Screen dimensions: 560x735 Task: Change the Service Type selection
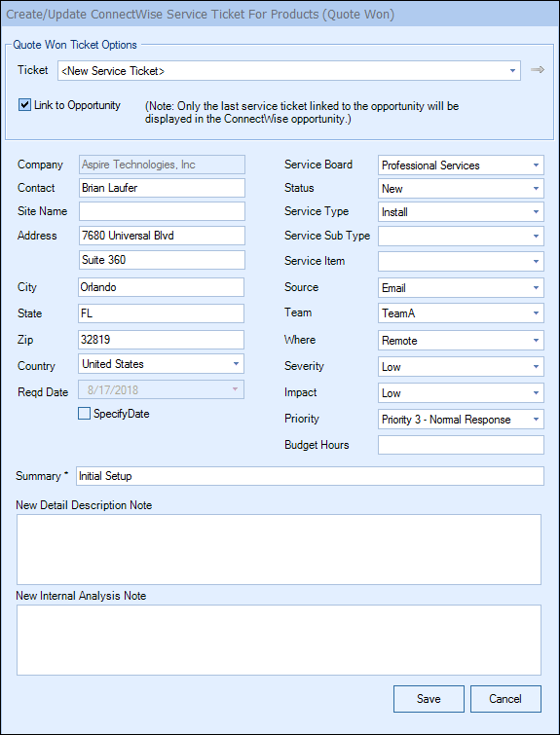(x=461, y=212)
